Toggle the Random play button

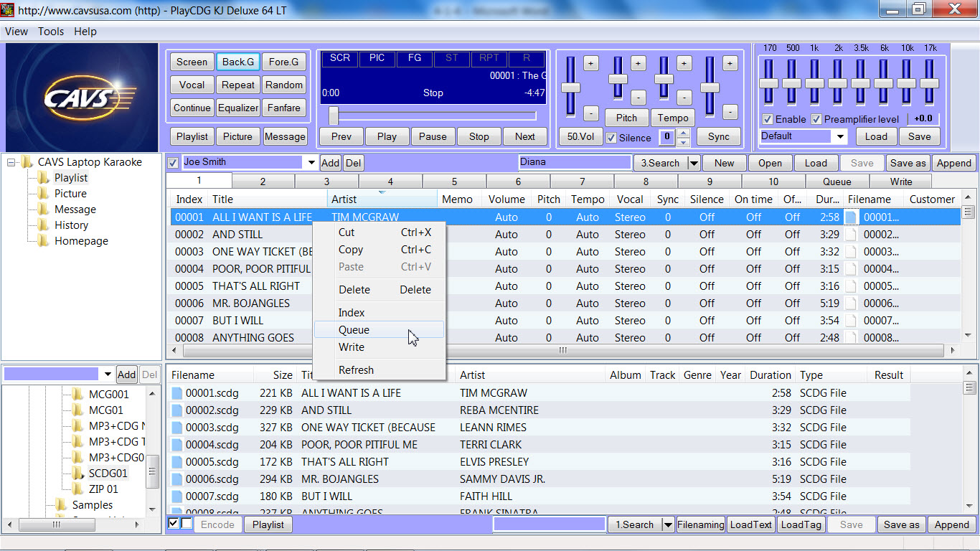tap(284, 85)
